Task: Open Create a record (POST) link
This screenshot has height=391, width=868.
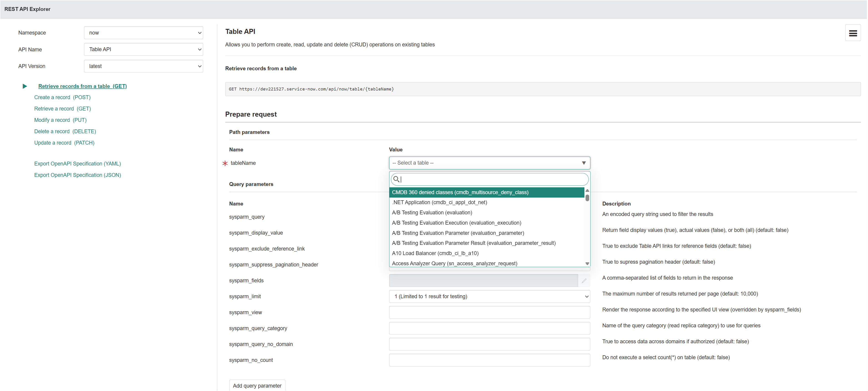Action: click(x=62, y=98)
